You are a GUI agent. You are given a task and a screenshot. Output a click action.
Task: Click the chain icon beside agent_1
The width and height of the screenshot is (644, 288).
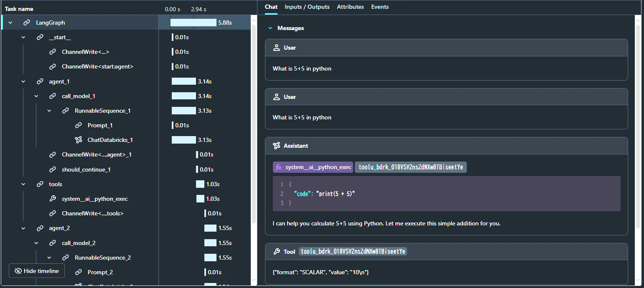(40, 81)
